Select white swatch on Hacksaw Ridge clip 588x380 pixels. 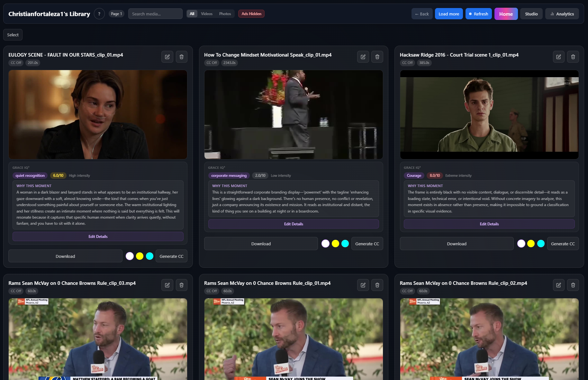521,244
